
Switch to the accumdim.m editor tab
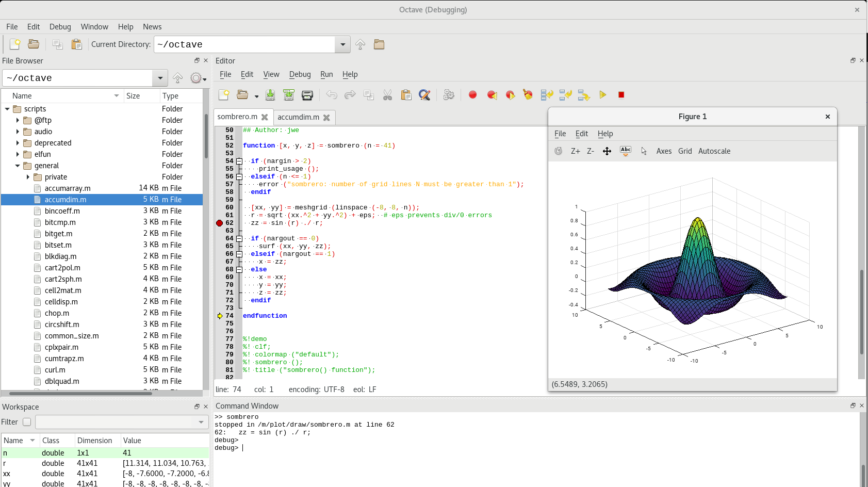click(298, 117)
